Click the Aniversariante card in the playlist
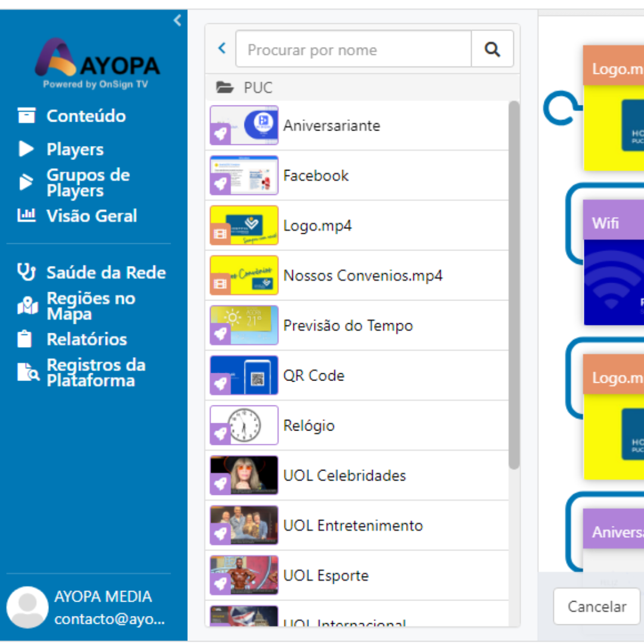644x644 pixels. [x=614, y=540]
